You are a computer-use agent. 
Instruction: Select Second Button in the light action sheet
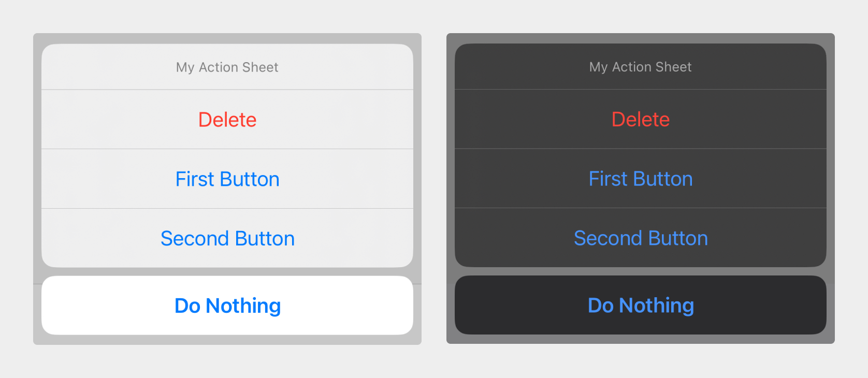[227, 238]
